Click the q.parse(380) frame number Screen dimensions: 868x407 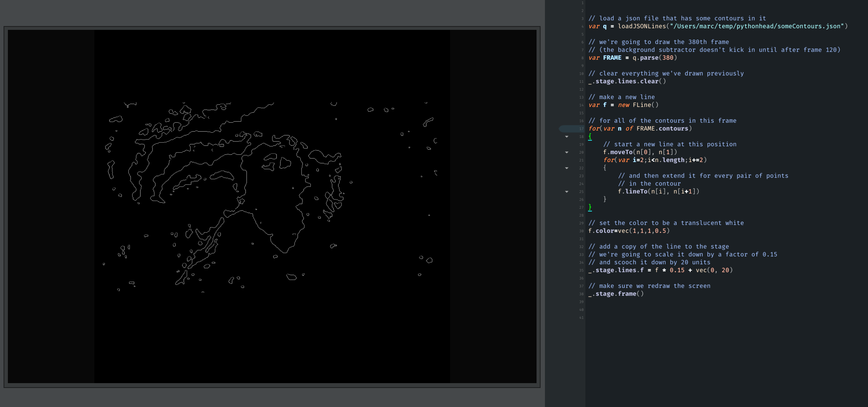668,58
